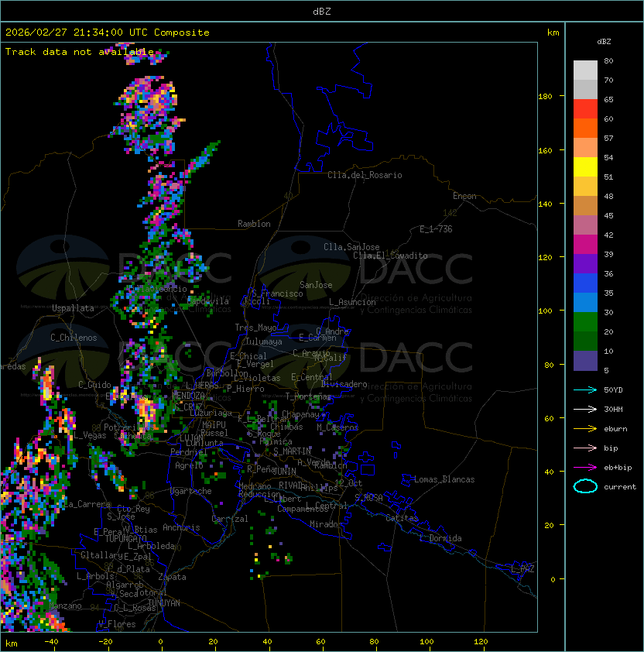The image size is (644, 652).
Task: Click the 'L_Dormida' map label
Action: point(440,538)
